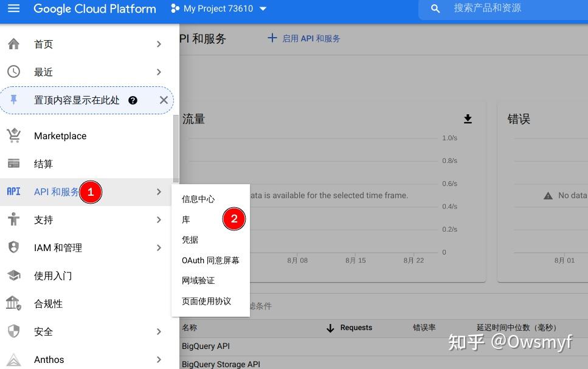
Task: Select the Marketplace shop icon
Action: point(13,136)
